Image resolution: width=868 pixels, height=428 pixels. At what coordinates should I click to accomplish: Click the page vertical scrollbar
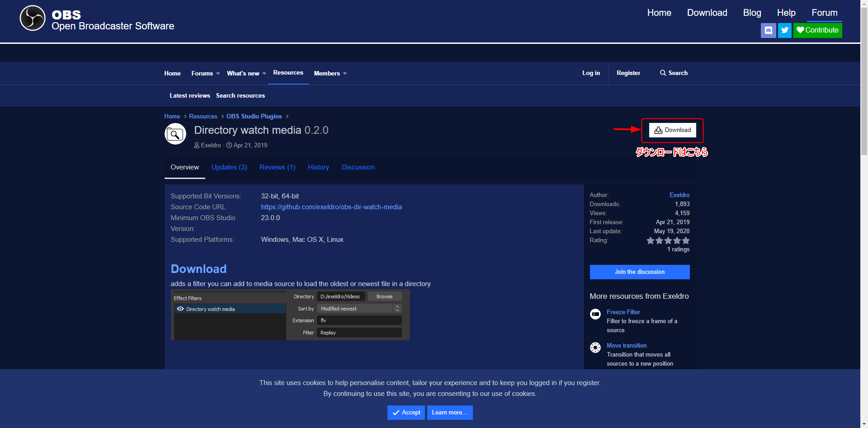pos(864,81)
